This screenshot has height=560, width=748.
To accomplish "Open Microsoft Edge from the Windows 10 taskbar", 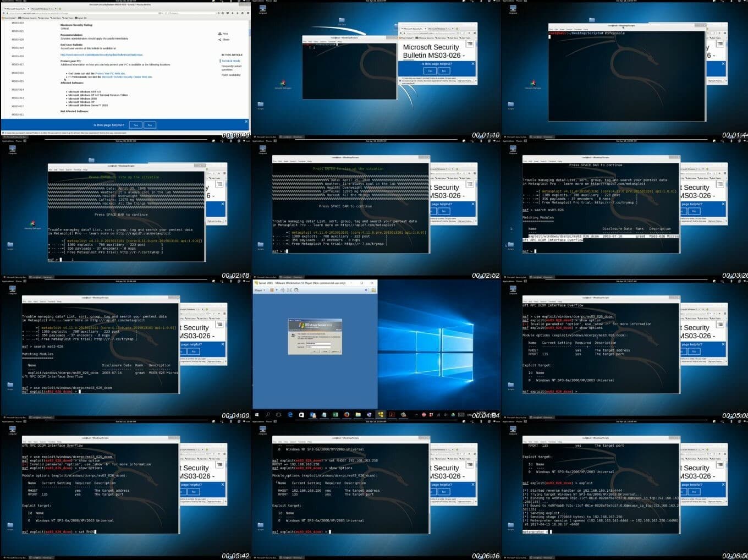I will click(290, 415).
